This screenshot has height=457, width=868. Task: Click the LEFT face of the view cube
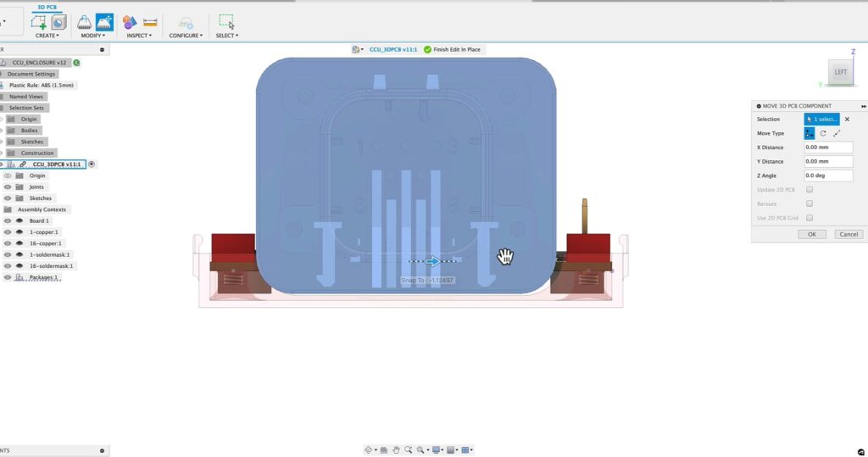pyautogui.click(x=840, y=72)
